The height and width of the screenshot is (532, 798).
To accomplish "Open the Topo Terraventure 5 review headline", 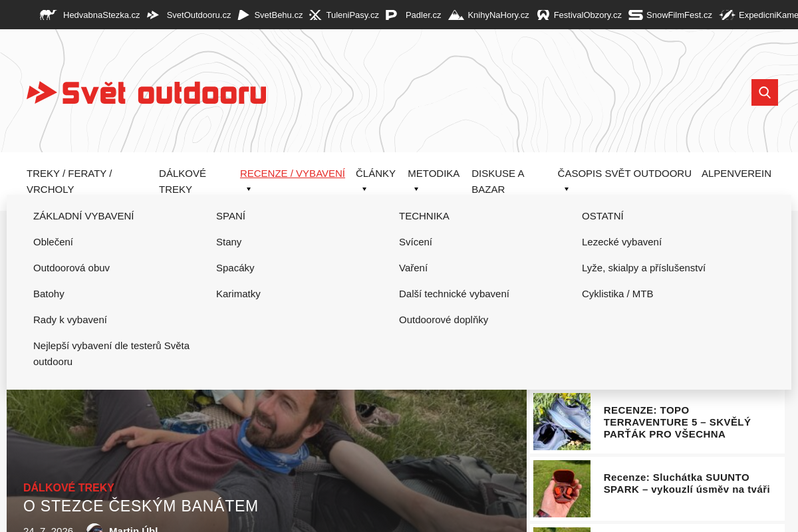I will coord(677,422).
